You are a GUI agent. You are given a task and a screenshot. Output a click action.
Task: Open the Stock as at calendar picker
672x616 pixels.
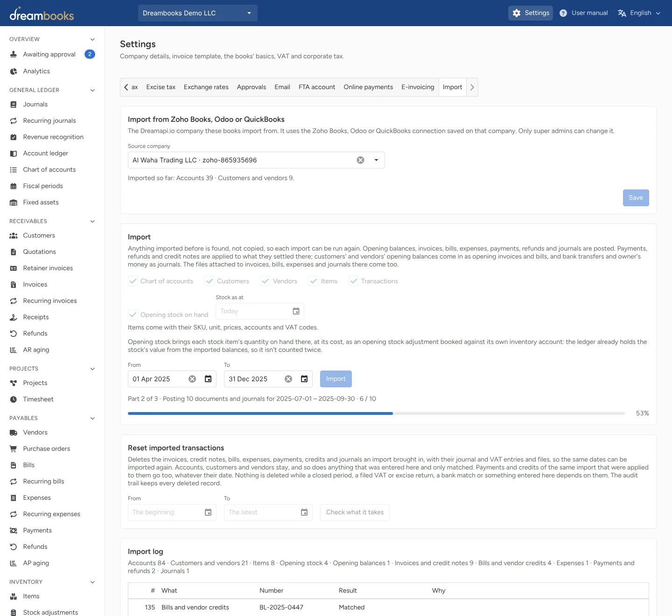pos(296,311)
